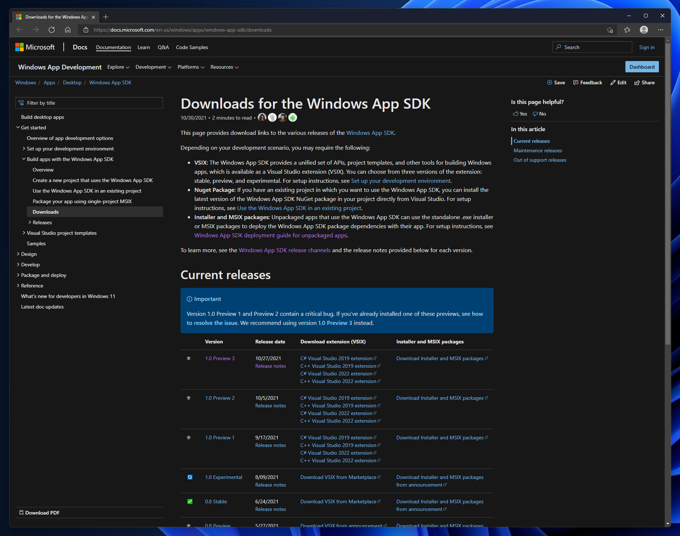Open the Apps breadcrumb link

[49, 82]
